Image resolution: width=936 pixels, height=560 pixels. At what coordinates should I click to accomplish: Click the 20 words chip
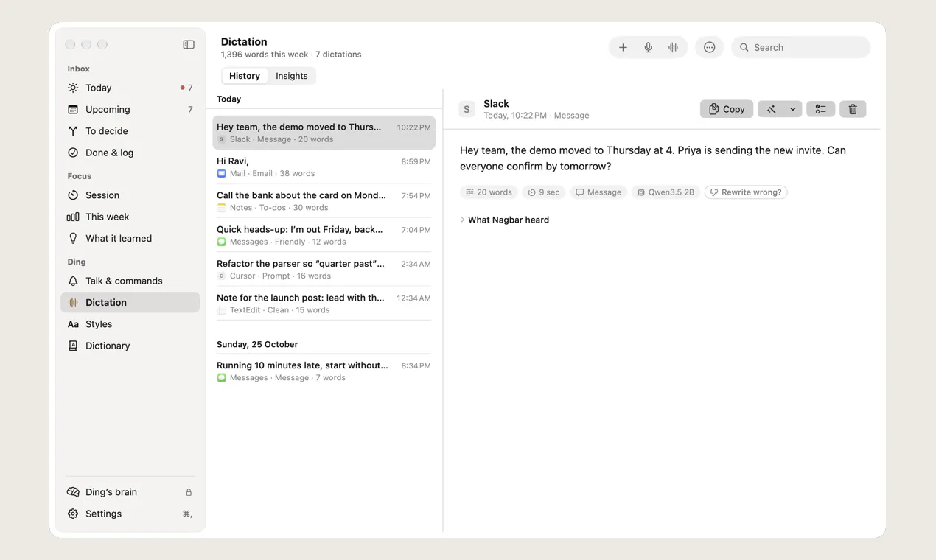point(489,192)
